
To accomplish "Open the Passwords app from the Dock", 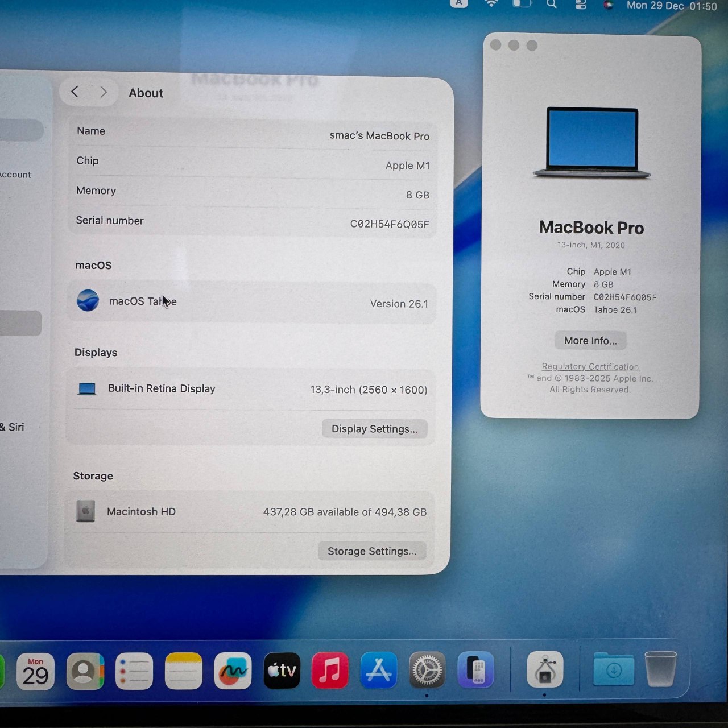I will click(476, 671).
